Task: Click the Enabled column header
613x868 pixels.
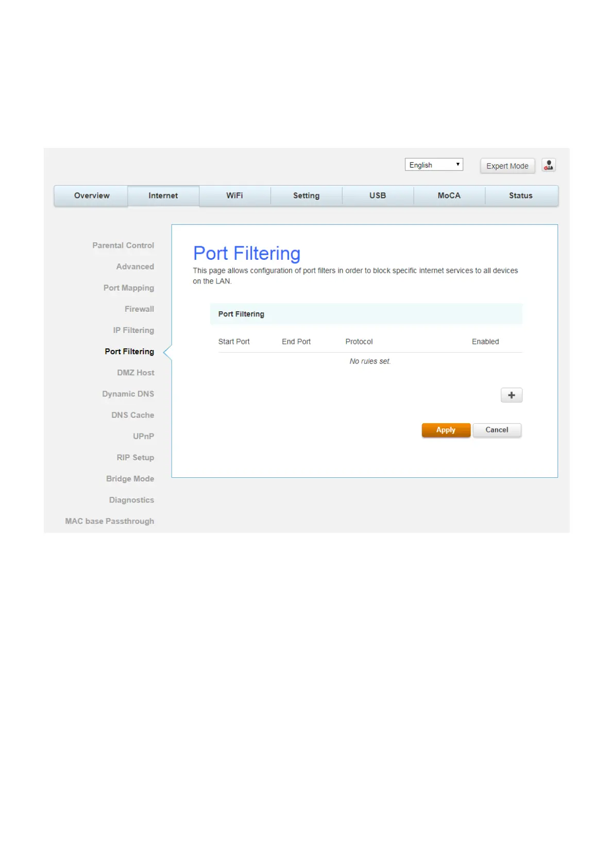Action: [485, 342]
